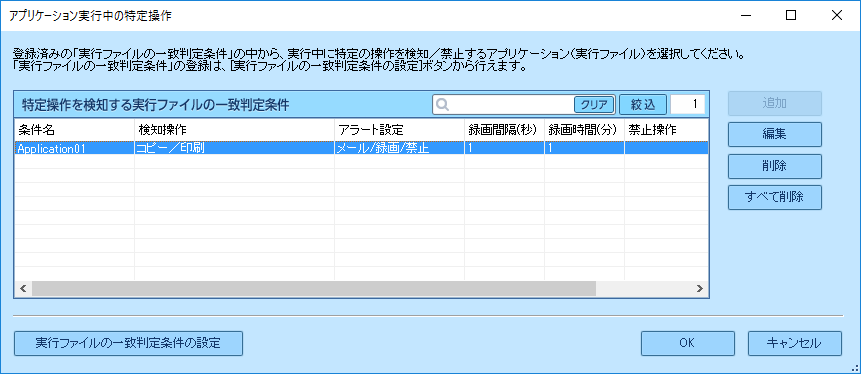The height and width of the screenshot is (374, 861).
Task: Select the Application01 row
Action: (x=361, y=148)
